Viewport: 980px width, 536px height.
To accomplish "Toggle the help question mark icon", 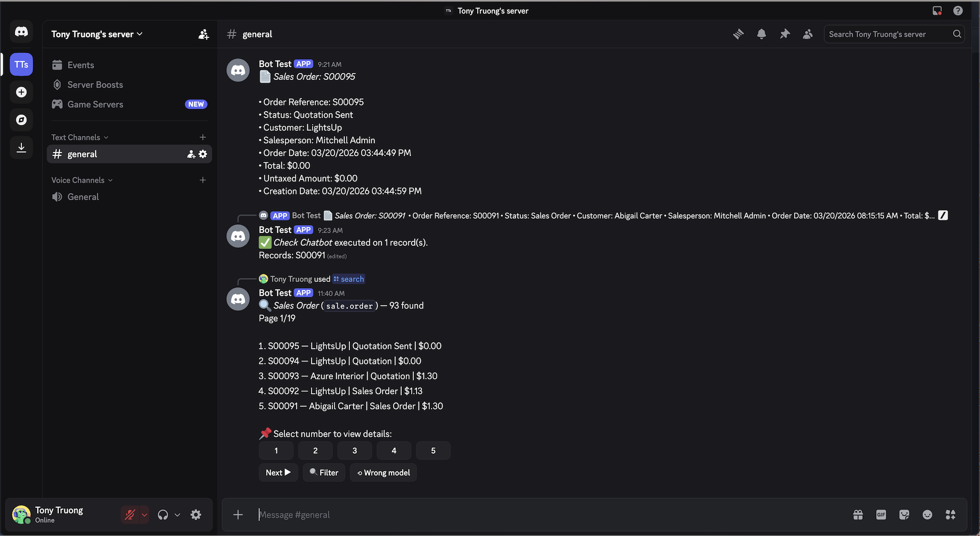I will (958, 10).
